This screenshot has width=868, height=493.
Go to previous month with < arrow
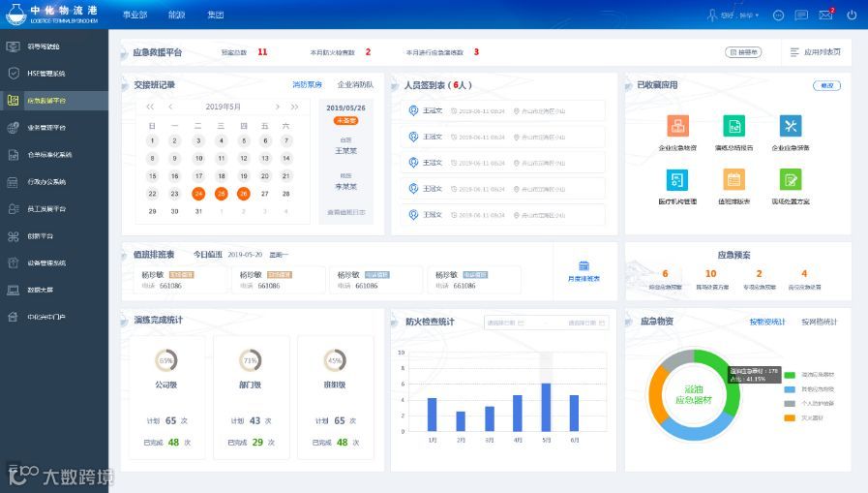170,107
